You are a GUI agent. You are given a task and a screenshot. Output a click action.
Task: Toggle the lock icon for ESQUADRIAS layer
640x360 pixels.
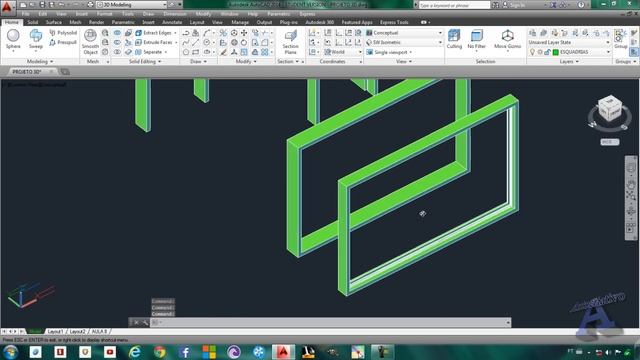click(x=548, y=52)
